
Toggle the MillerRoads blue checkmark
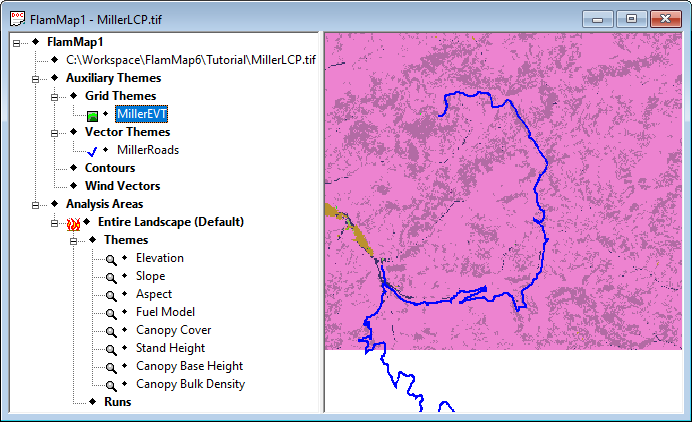tap(92, 152)
